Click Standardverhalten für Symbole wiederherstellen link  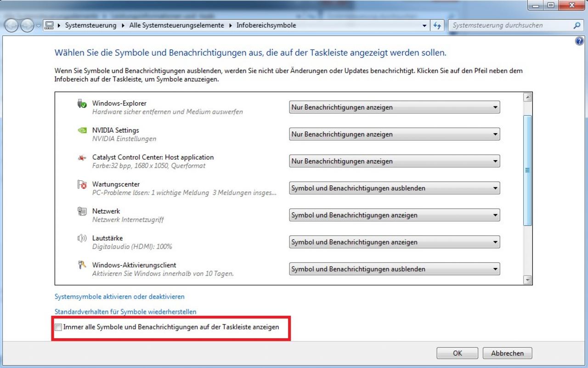click(x=125, y=312)
